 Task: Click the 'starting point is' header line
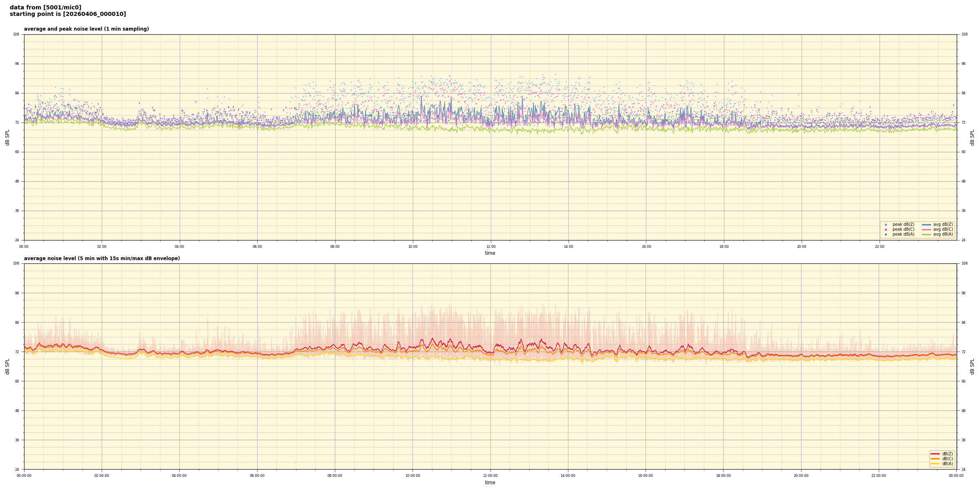click(x=68, y=14)
